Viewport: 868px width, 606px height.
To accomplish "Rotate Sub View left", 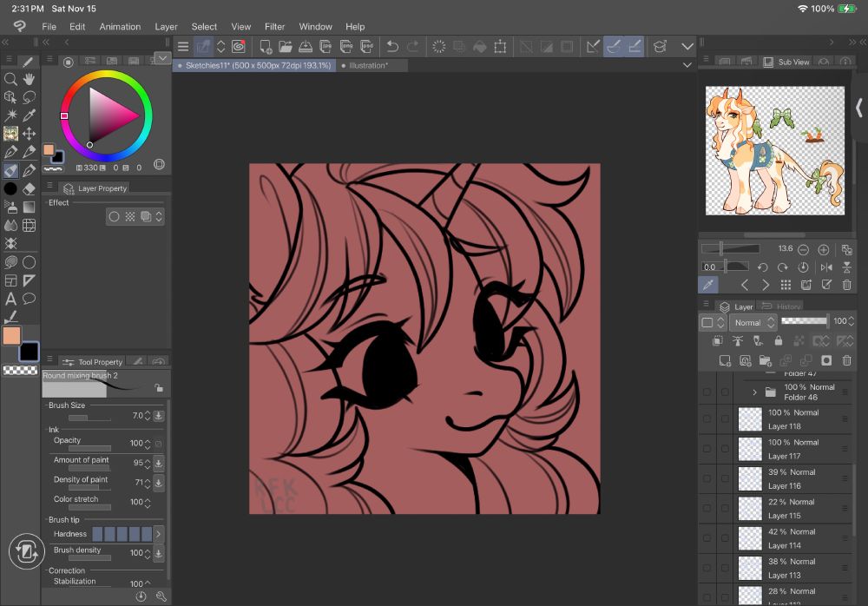I will point(762,267).
